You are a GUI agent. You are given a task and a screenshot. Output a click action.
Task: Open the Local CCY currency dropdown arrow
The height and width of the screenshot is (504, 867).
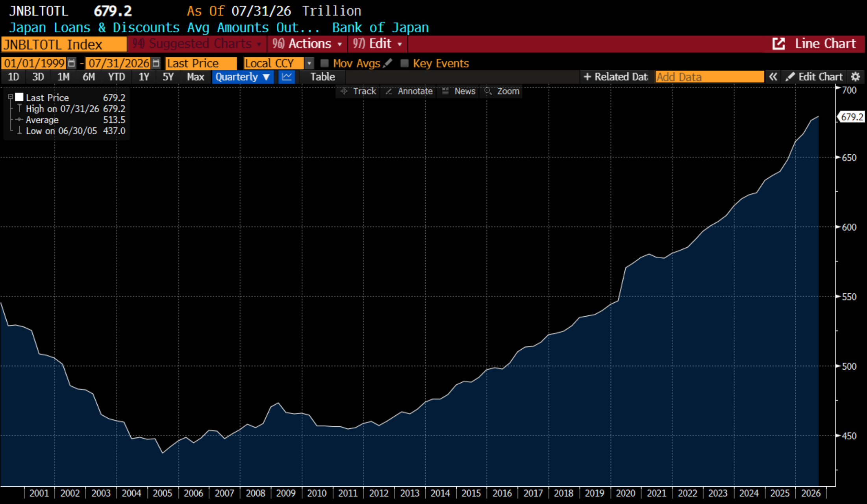point(309,63)
